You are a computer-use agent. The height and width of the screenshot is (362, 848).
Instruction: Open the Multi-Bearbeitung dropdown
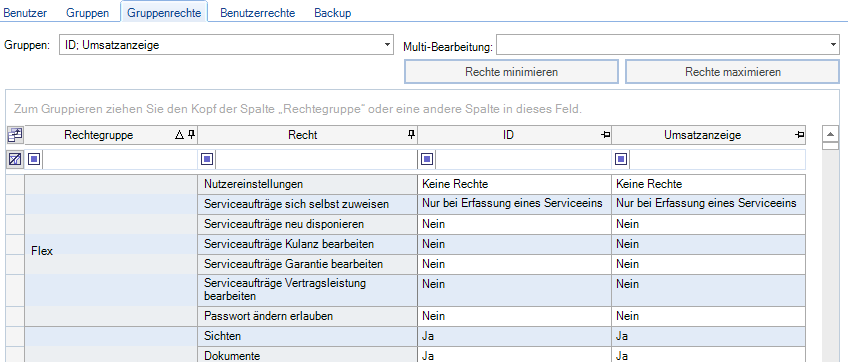(833, 45)
